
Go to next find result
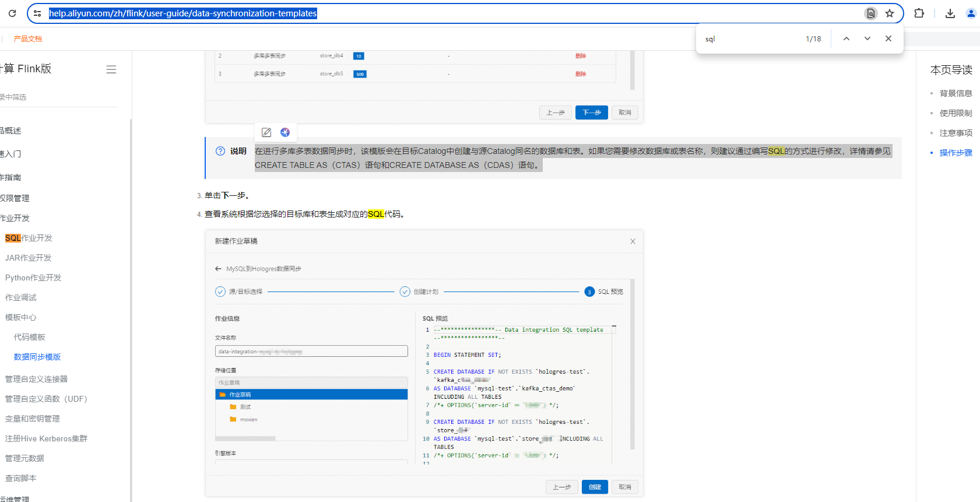pos(867,38)
